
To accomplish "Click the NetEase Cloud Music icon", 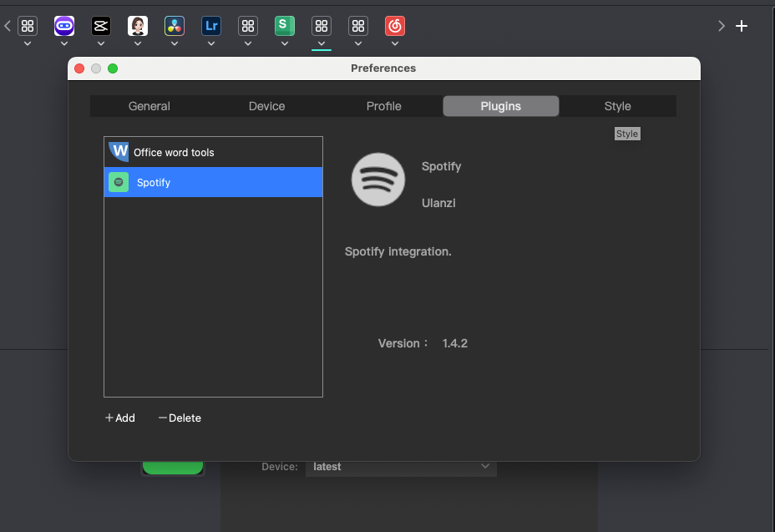I will click(x=393, y=25).
